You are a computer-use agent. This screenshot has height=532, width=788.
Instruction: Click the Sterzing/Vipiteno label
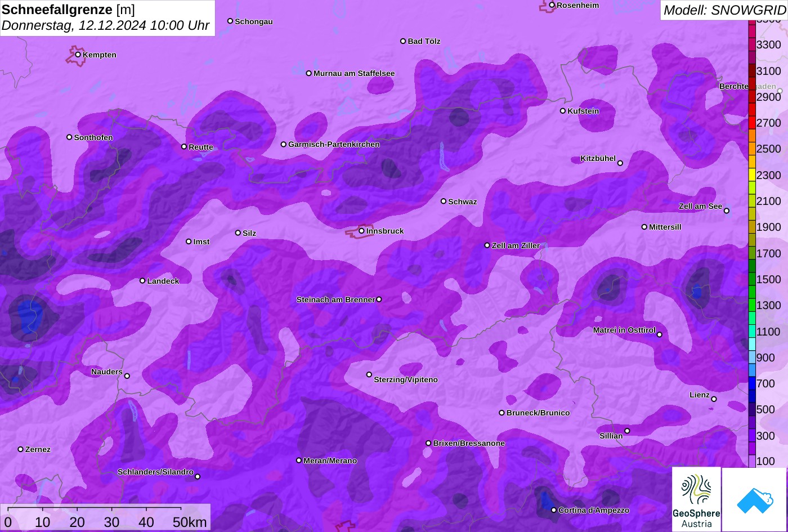(x=405, y=380)
